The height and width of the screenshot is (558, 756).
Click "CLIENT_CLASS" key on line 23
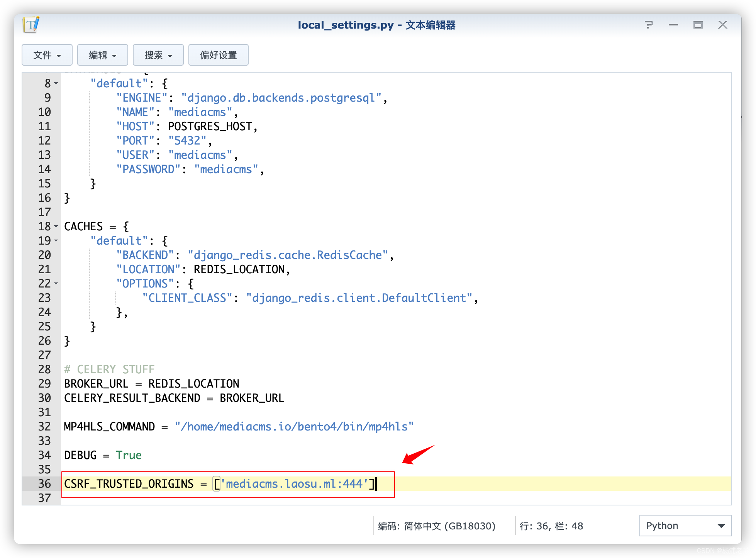coord(187,298)
